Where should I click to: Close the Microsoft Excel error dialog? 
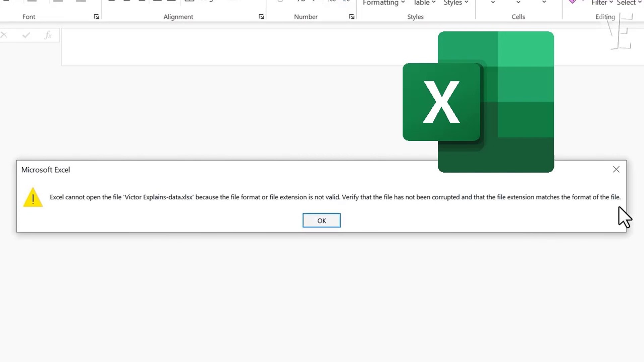click(x=616, y=170)
